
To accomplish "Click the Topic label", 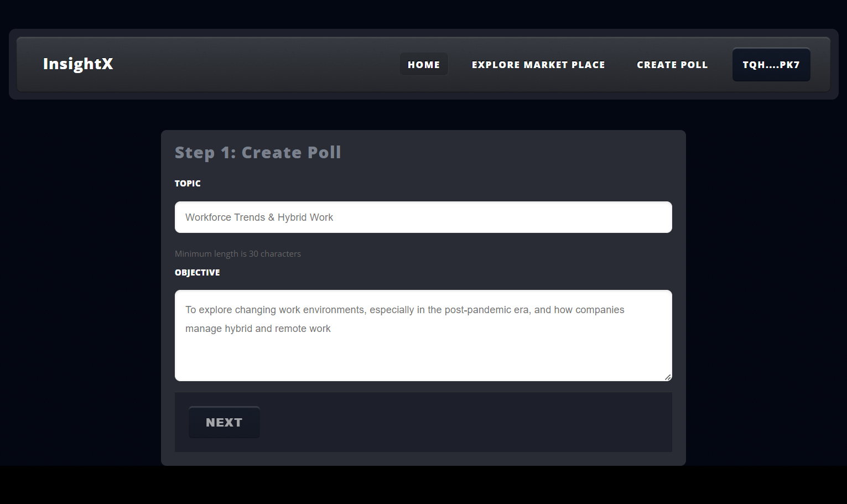I will coord(188,183).
